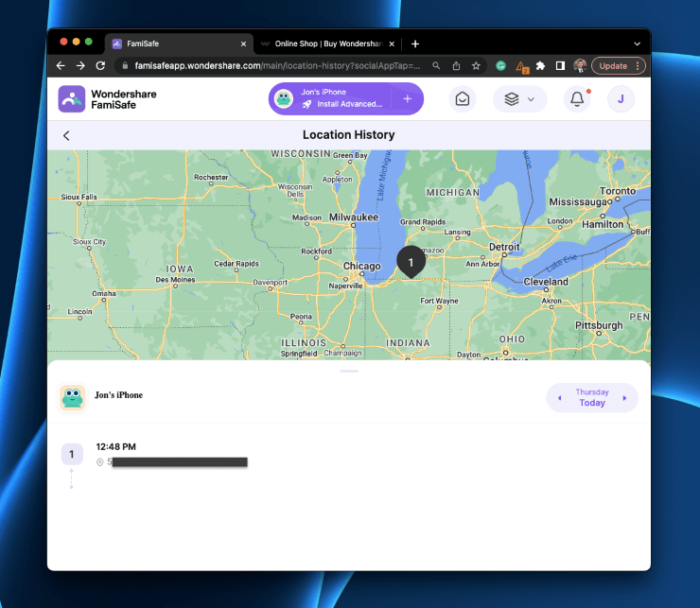The width and height of the screenshot is (700, 608).
Task: Click Jon's iPhone frog avatar in panel
Action: tap(72, 397)
